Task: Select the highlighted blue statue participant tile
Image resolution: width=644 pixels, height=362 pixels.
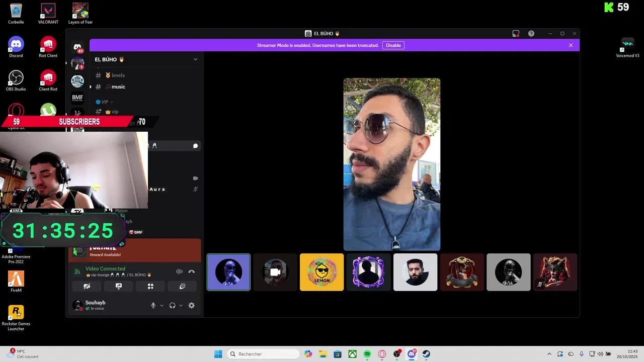Action: 228,272
